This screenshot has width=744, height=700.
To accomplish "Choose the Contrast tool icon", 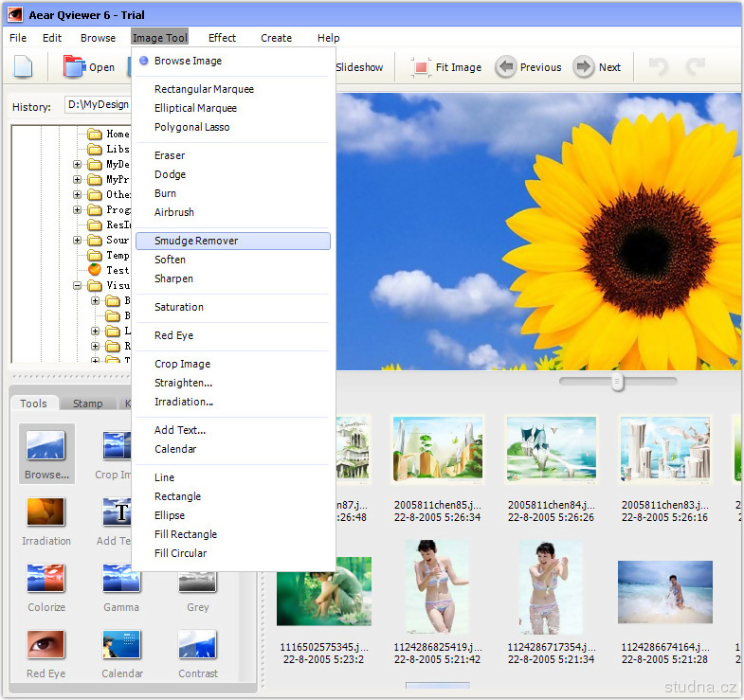I will point(197,645).
